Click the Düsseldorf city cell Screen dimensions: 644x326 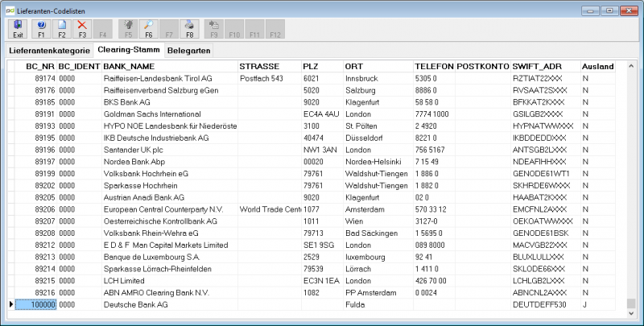[x=378, y=138]
